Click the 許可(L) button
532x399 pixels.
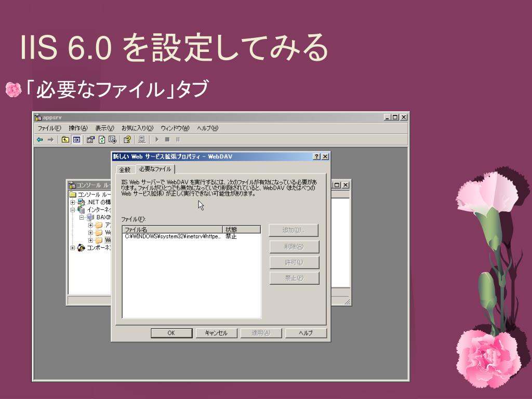294,262
